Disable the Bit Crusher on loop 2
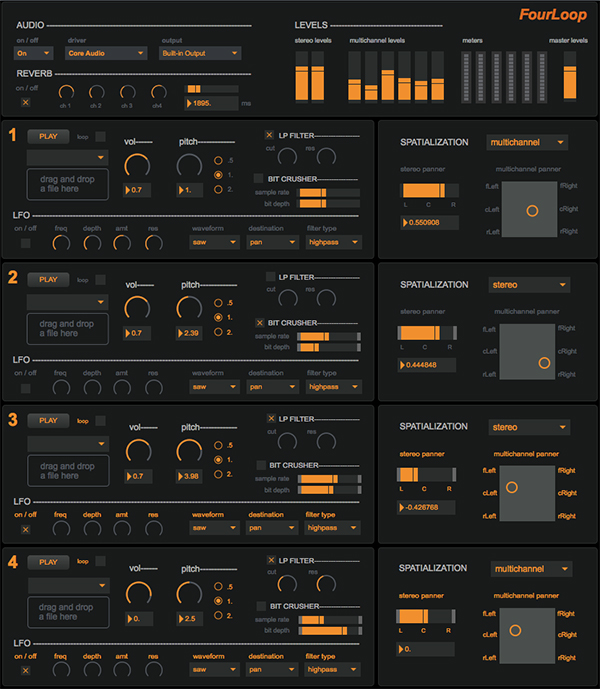The height and width of the screenshot is (689, 600). 260,323
